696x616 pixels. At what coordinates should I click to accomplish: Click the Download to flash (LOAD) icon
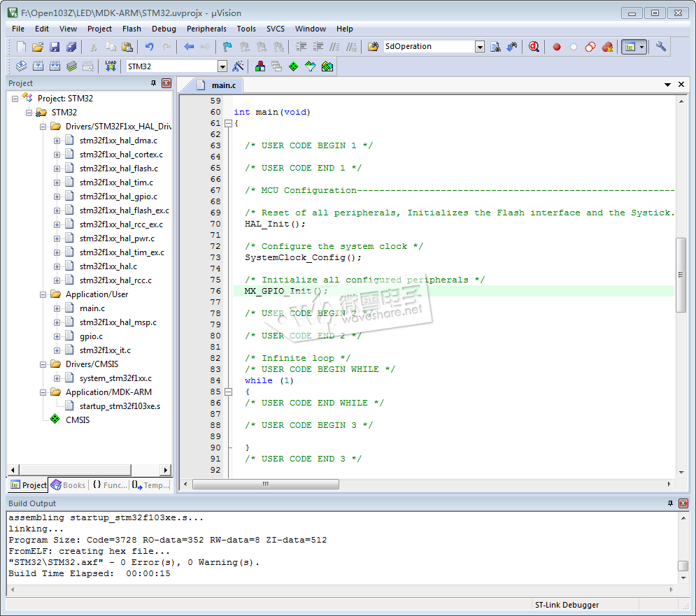111,66
